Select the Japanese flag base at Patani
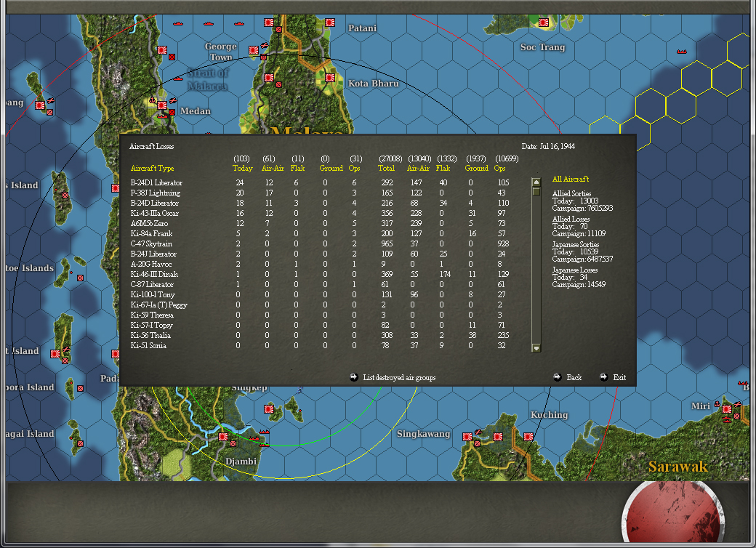The image size is (756, 548). pyautogui.click(x=330, y=23)
